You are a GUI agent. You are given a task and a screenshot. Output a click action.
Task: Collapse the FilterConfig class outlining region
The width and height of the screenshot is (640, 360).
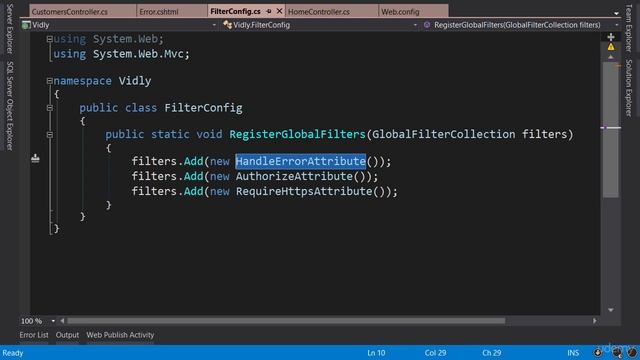(x=49, y=108)
